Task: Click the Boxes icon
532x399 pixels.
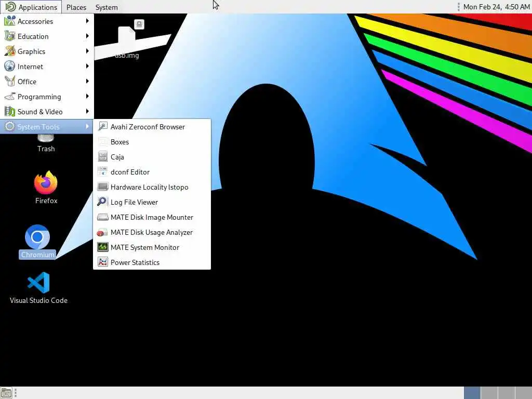Action: (x=102, y=142)
